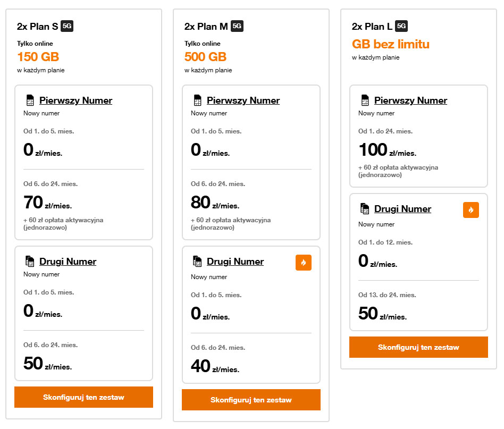
Task: Open Pierwszy Numer link in Plan M
Action: click(x=243, y=100)
